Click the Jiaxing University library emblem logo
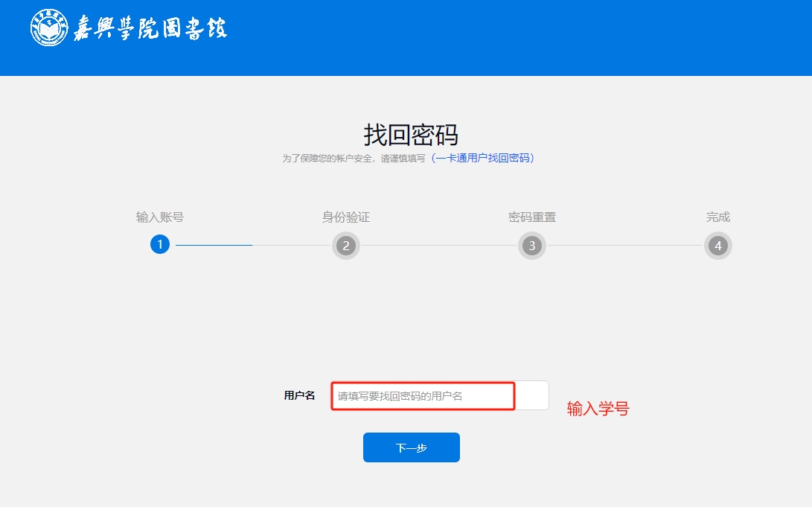Screen dimensions: 812x507 (x=49, y=28)
